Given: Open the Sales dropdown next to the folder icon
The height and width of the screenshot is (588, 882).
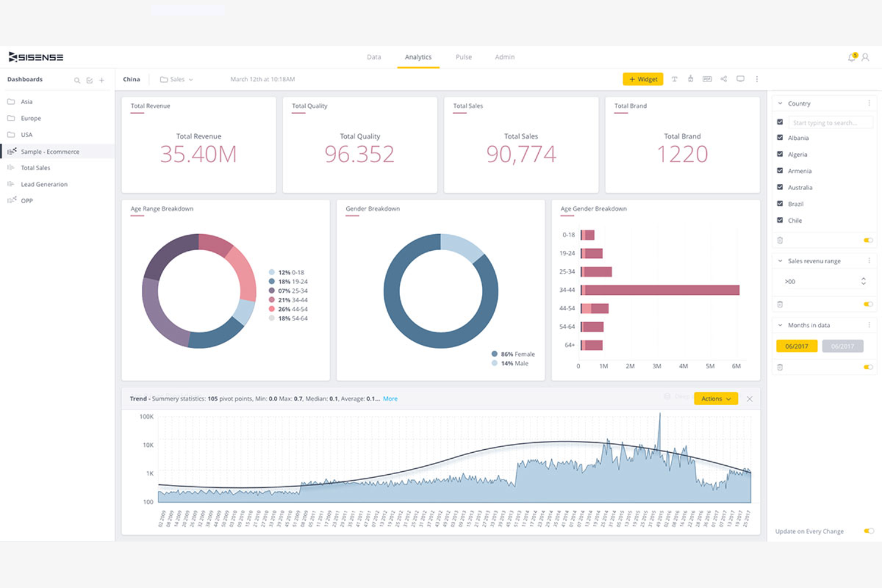Looking at the screenshot, I should pos(191,79).
